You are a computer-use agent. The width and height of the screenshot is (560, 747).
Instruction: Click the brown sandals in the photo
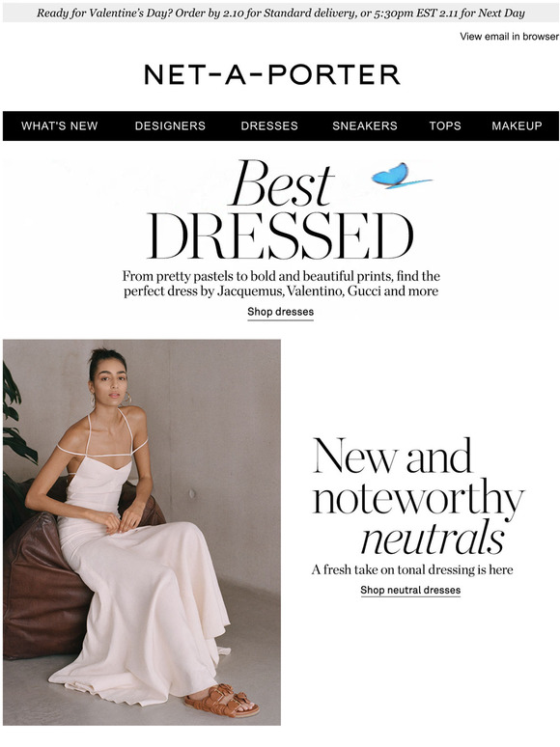coord(222,701)
